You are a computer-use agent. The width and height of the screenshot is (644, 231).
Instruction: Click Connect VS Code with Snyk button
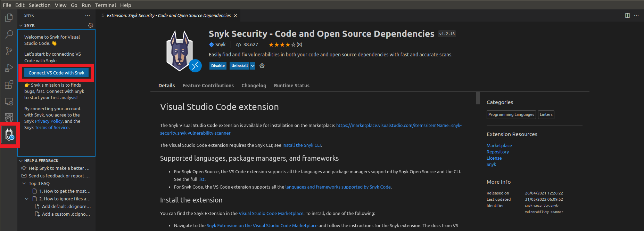click(56, 73)
